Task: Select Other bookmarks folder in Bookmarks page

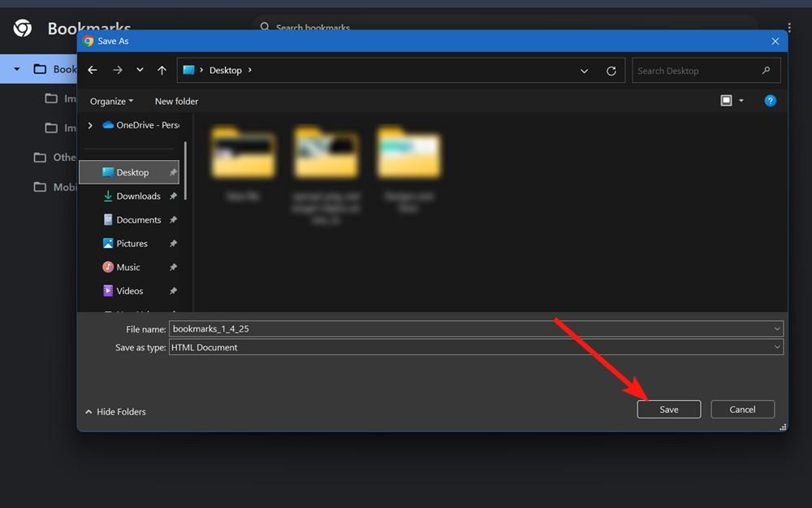Action: tap(54, 157)
